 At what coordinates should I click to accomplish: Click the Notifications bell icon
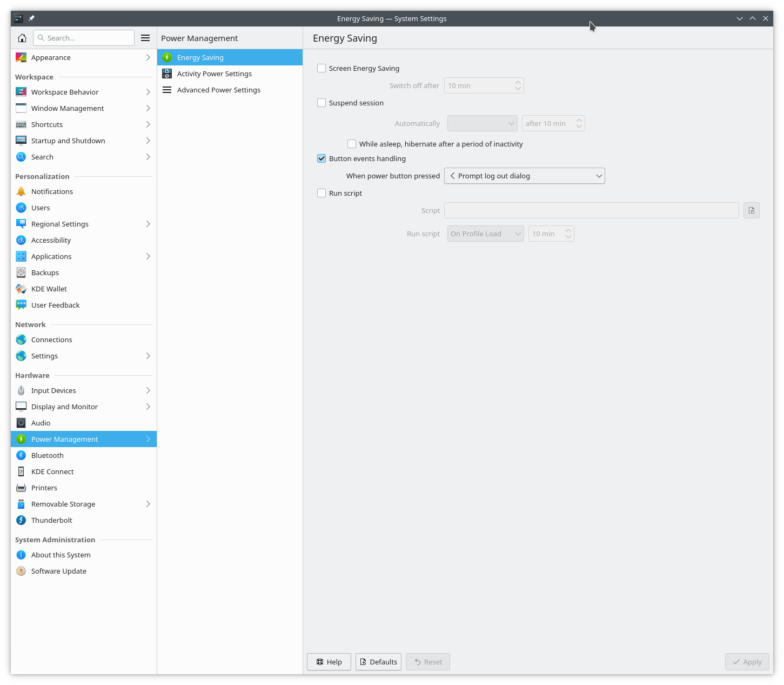pyautogui.click(x=21, y=191)
